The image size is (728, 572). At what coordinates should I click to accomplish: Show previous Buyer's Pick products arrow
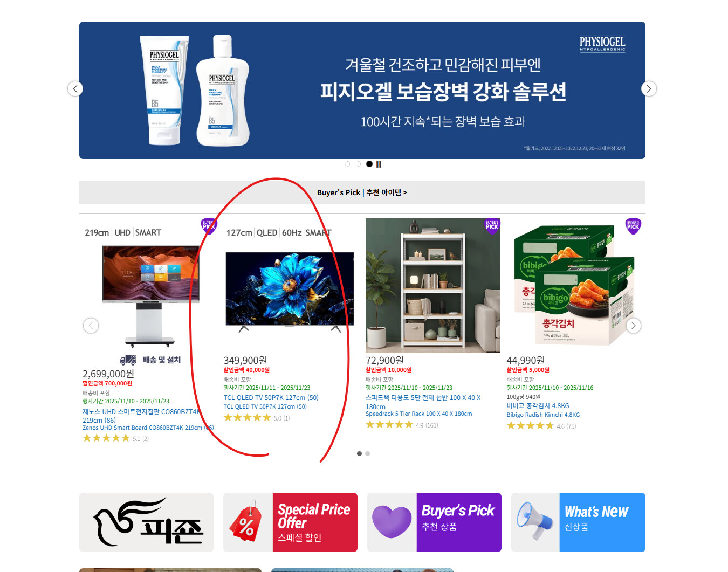pos(91,326)
